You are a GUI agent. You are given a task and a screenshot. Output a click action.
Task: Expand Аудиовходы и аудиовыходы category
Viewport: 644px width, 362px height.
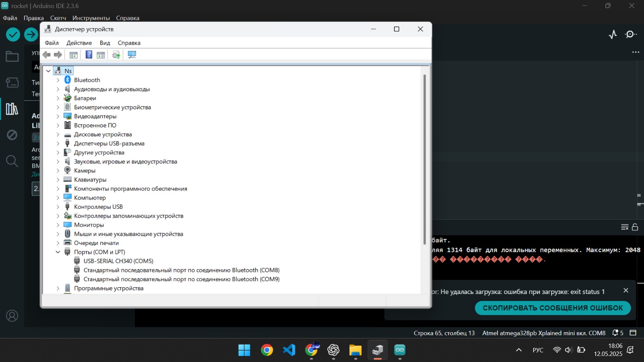(x=58, y=89)
